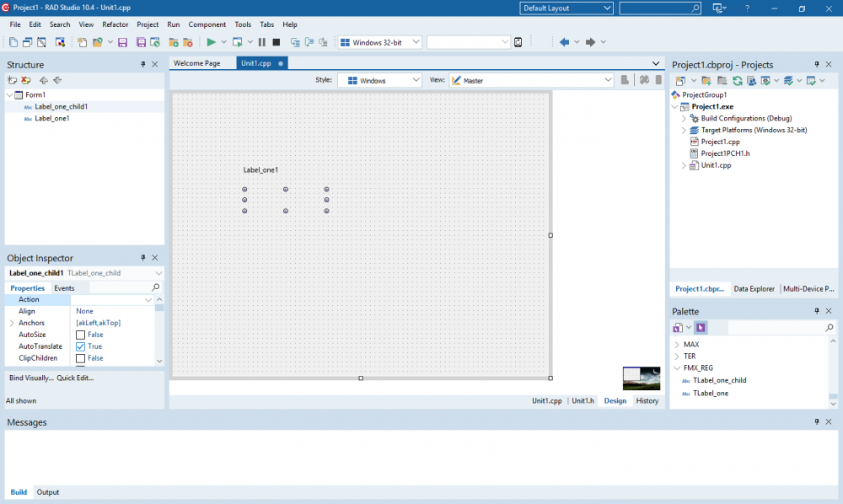Image resolution: width=843 pixels, height=504 pixels.
Task: Switch to the Welcome Page tab
Action: tap(197, 63)
